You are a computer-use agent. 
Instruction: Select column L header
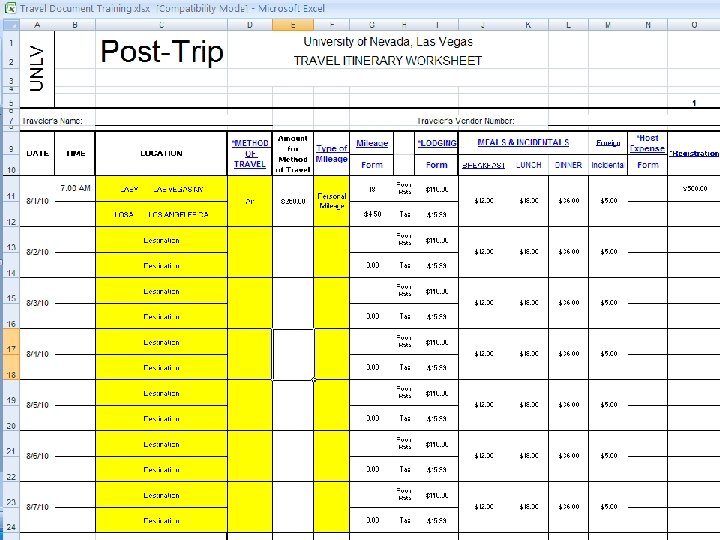tap(568, 25)
